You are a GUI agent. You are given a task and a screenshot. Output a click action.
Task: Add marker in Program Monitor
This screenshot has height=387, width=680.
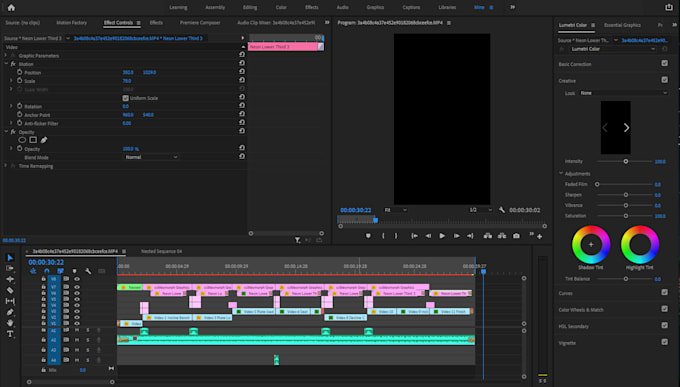368,236
